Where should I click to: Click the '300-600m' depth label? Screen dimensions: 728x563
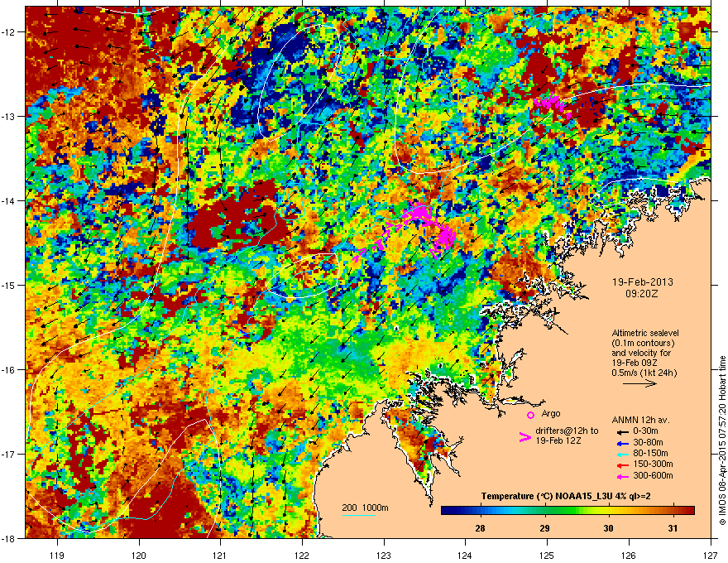653,476
